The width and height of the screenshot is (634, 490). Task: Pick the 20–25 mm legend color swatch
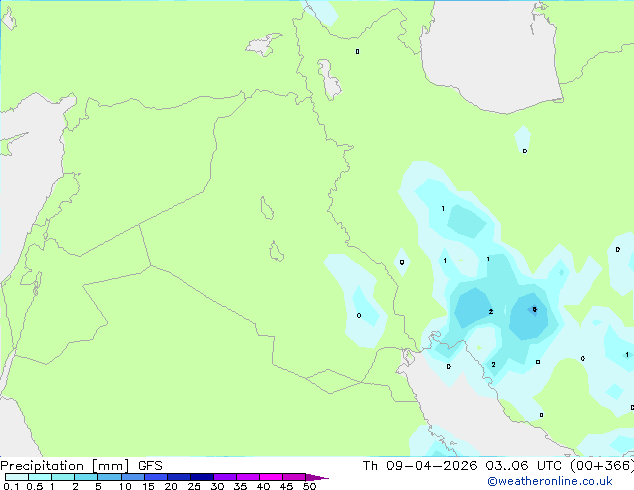point(179,477)
